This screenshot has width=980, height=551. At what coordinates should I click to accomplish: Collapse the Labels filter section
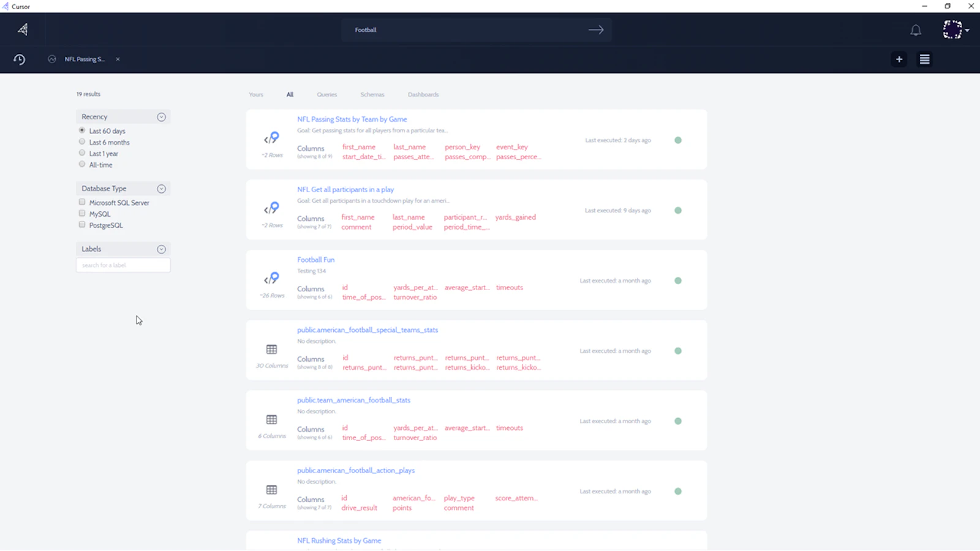tap(161, 249)
